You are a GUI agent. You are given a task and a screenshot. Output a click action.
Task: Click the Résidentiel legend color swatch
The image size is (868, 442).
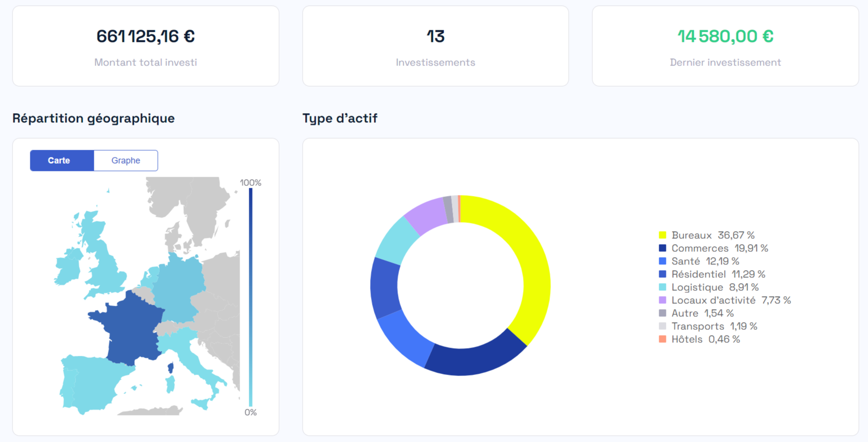click(663, 274)
